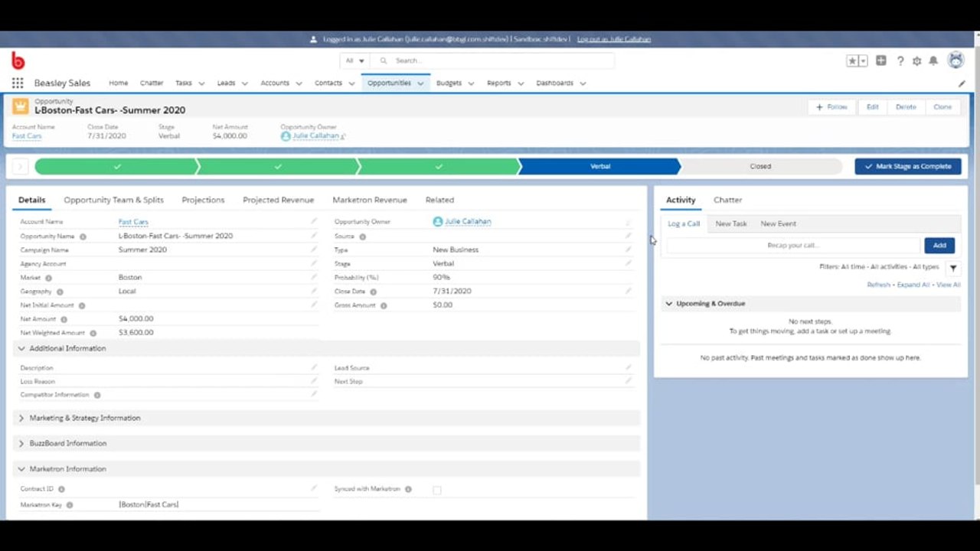Click the global Search field
The image size is (980, 551).
click(x=494, y=60)
